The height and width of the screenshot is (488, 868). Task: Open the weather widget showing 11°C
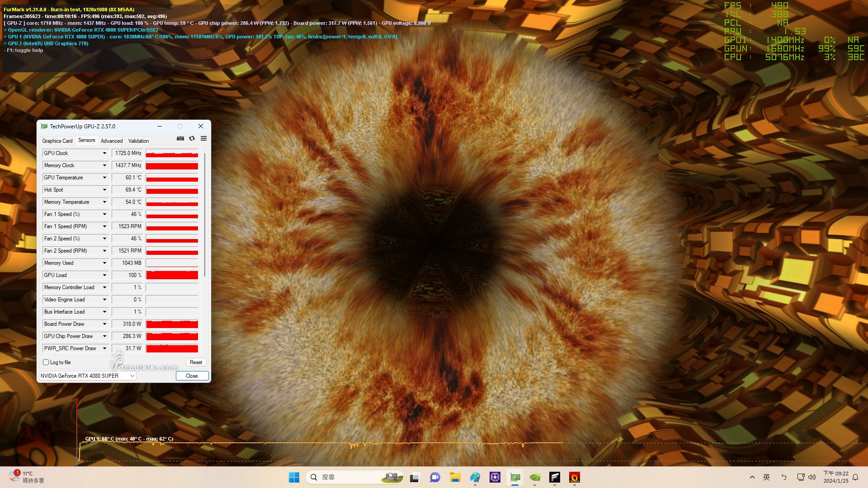click(27, 477)
